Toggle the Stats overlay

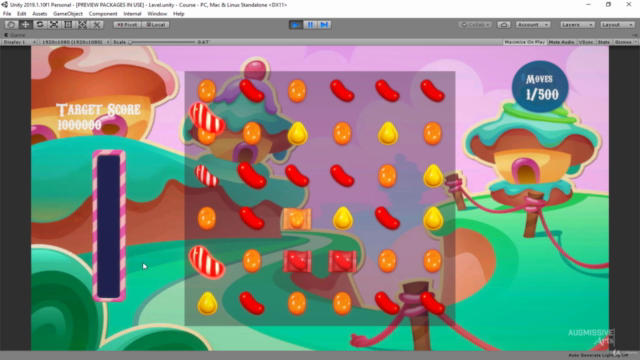click(x=603, y=42)
